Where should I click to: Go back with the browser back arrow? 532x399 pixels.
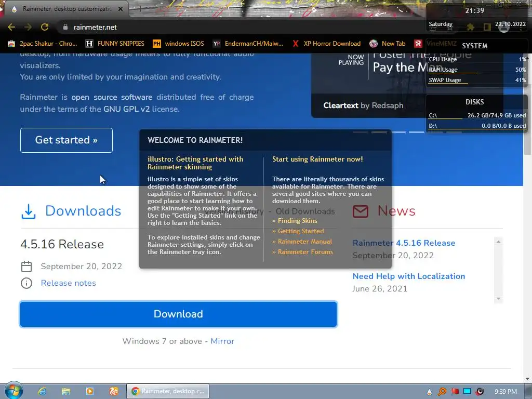coord(11,27)
